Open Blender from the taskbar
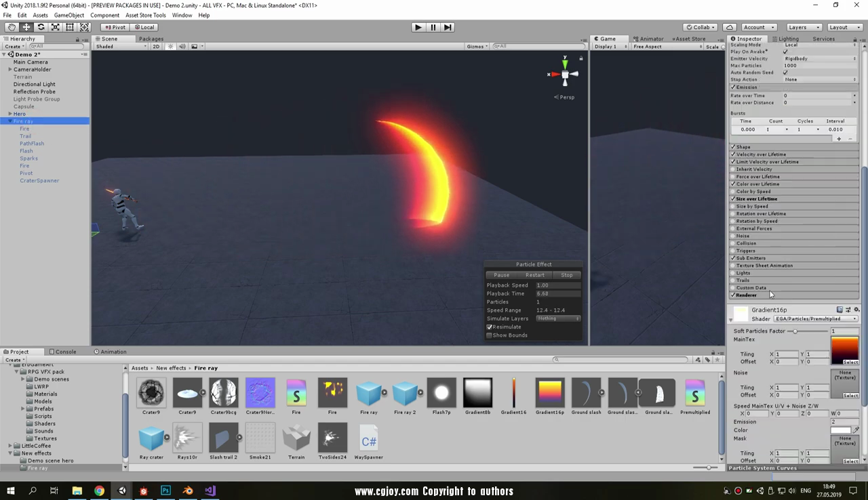This screenshot has width=868, height=500. coord(188,491)
